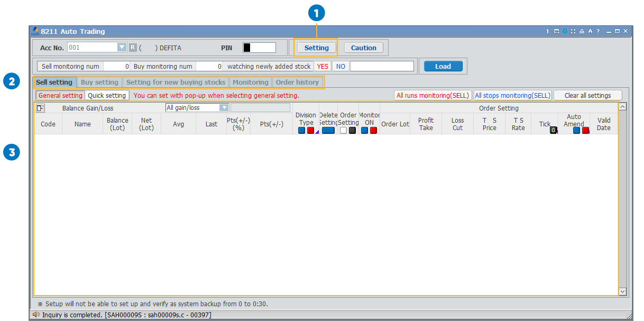The height and width of the screenshot is (321, 644).
Task: Open the Tick column value selector
Action: (553, 130)
